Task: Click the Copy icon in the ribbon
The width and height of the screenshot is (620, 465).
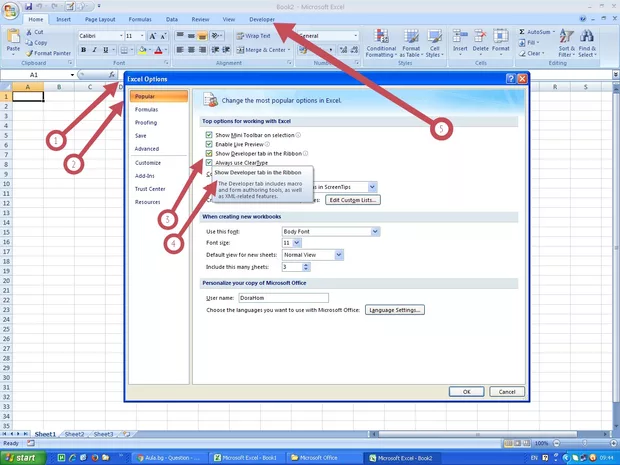Action: (29, 42)
